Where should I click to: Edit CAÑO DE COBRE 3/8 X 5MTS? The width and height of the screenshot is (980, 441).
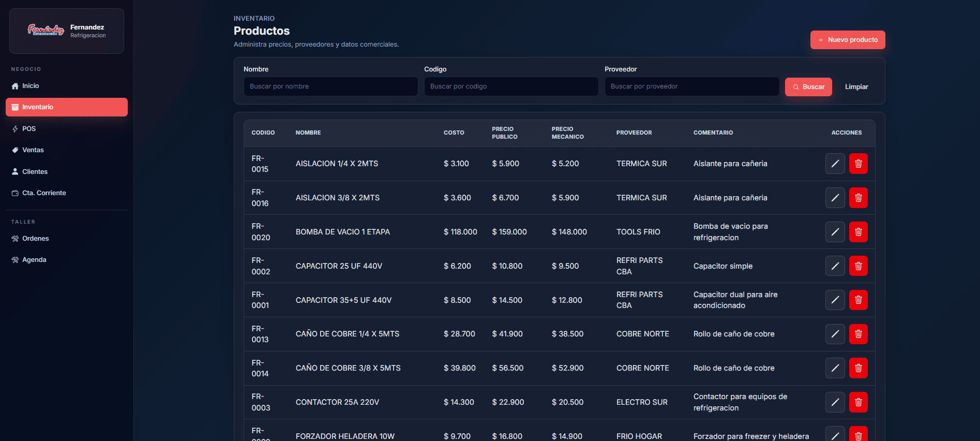tap(835, 368)
